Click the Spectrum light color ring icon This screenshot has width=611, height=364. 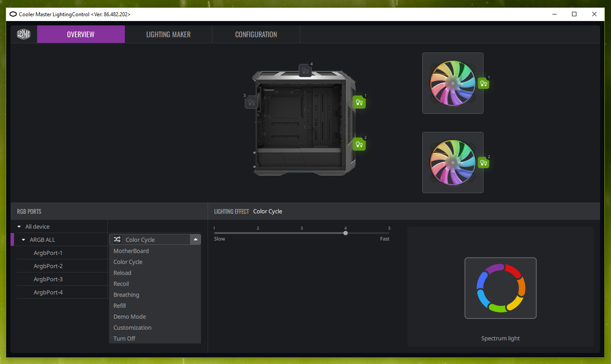[501, 288]
